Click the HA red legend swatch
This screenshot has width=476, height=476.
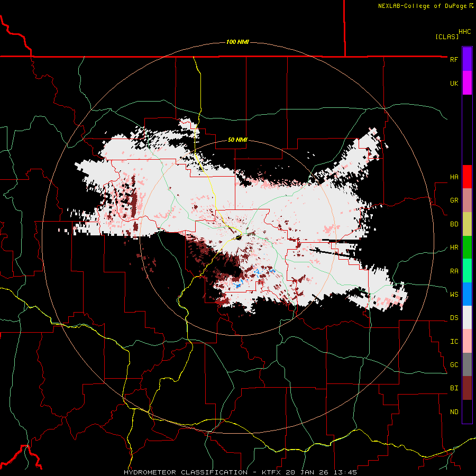click(x=467, y=177)
